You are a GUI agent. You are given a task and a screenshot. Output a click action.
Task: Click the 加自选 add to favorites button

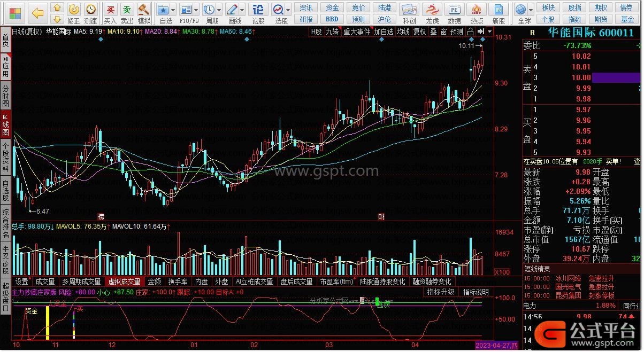(x=384, y=32)
